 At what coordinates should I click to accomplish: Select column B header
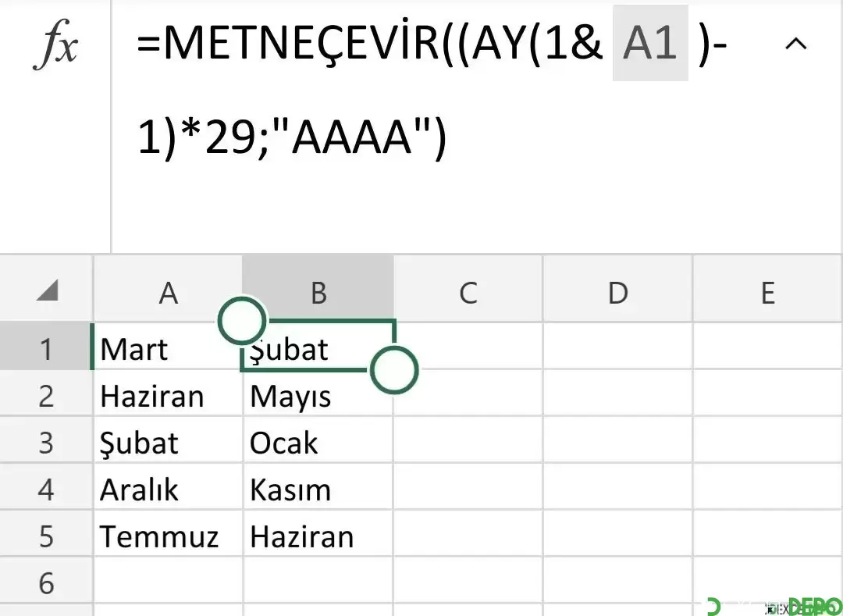point(318,293)
